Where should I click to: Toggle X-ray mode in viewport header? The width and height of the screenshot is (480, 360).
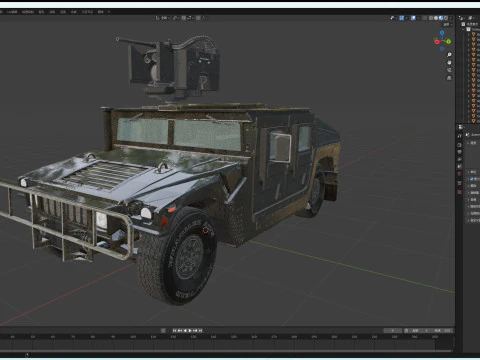[x=425, y=18]
